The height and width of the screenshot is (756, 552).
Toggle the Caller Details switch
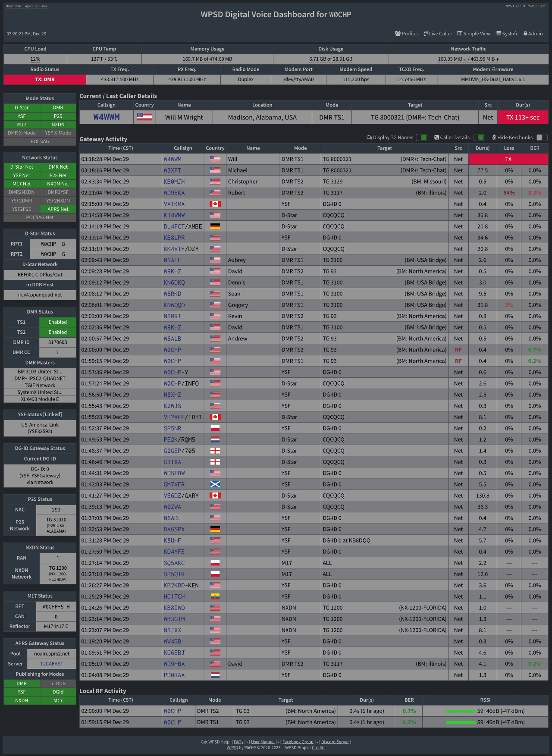point(479,138)
